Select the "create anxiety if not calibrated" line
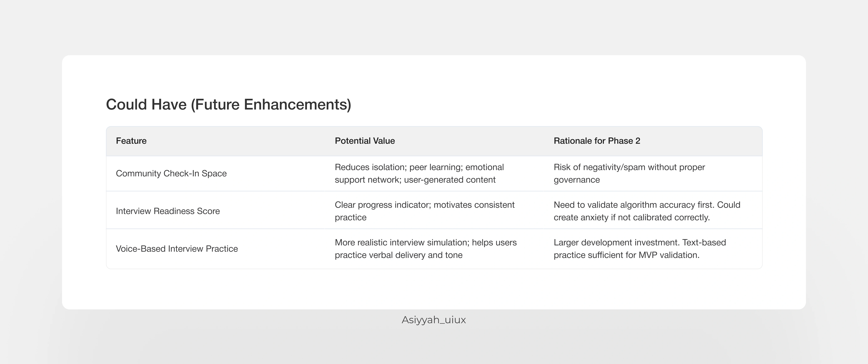The width and height of the screenshot is (868, 364). tap(631, 218)
